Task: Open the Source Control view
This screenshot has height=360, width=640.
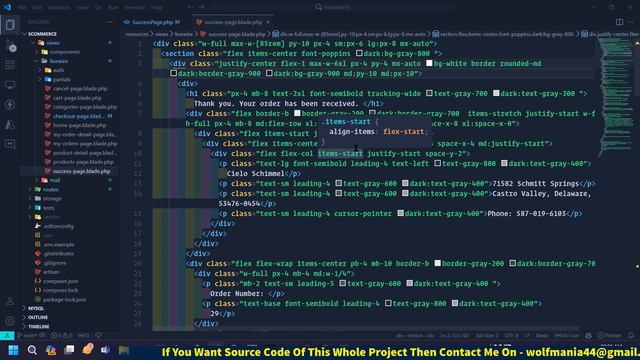Action: 10,45
